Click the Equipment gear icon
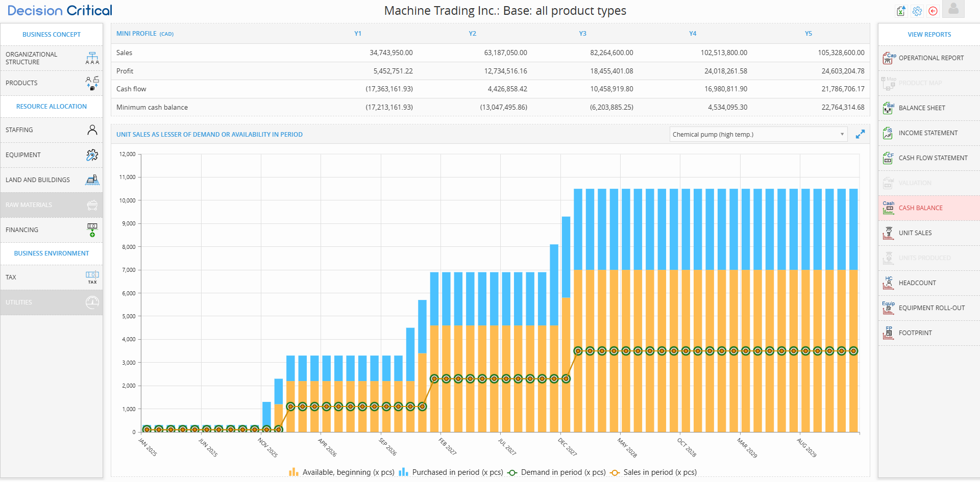This screenshot has height=482, width=980. click(x=92, y=155)
